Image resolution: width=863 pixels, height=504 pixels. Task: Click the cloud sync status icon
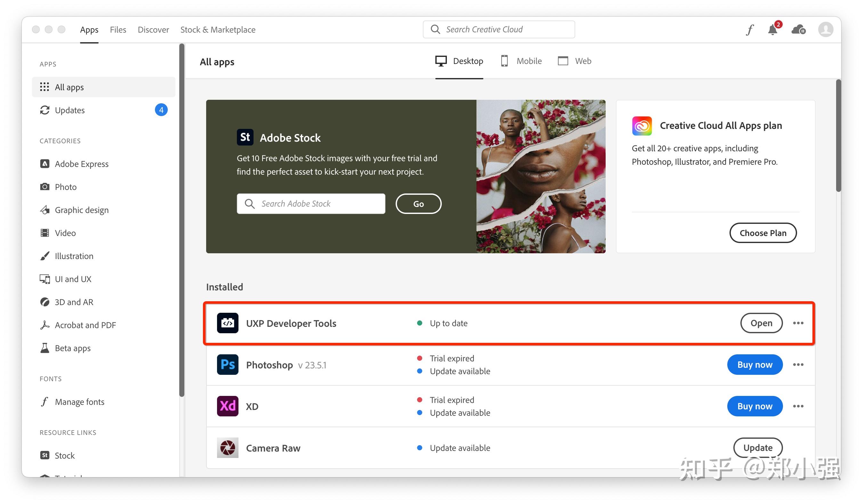pos(798,29)
